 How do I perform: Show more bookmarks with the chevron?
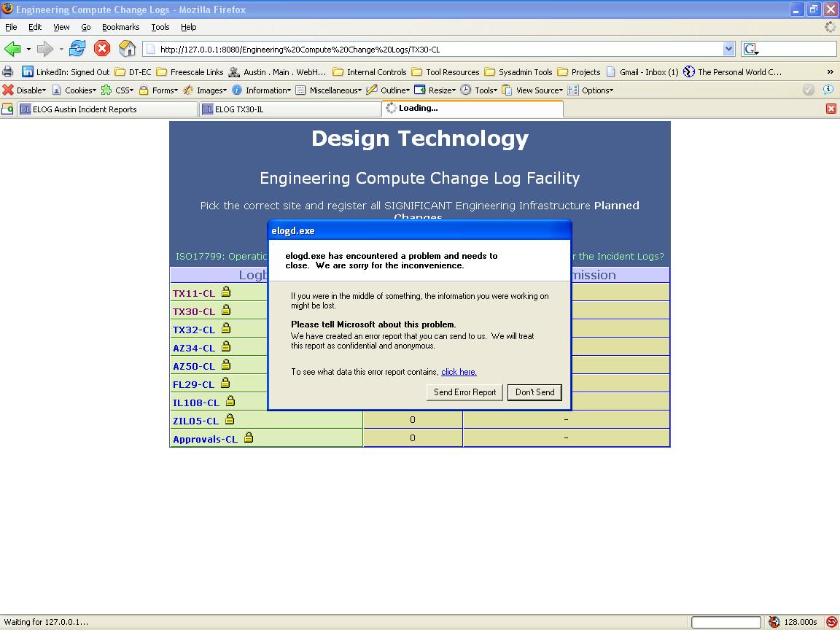(830, 71)
